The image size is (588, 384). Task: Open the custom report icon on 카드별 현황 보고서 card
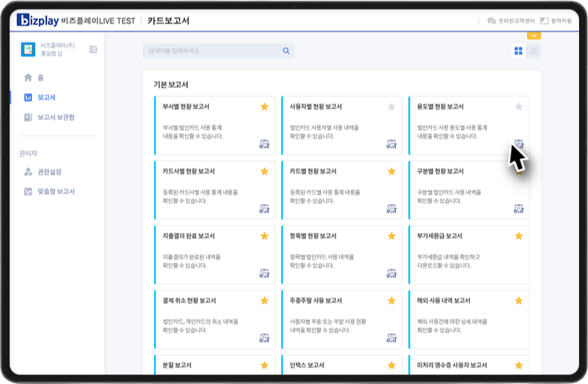pyautogui.click(x=392, y=208)
